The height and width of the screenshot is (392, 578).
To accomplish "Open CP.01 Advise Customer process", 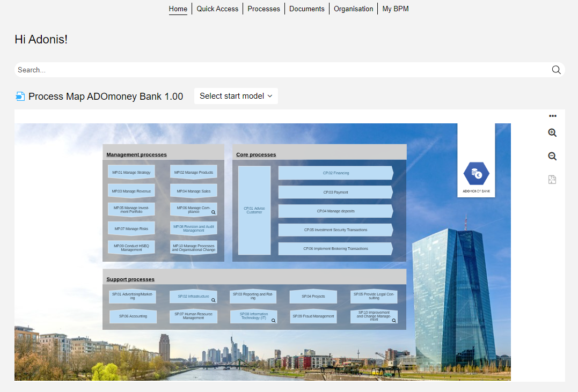I will coord(254,210).
